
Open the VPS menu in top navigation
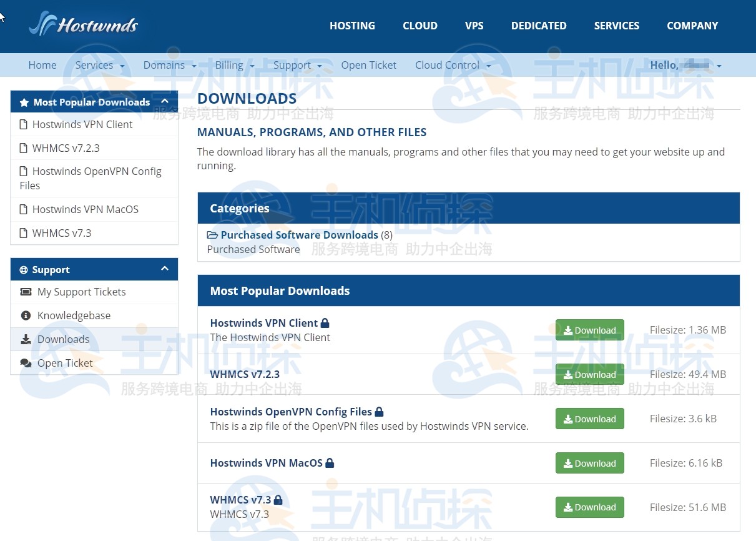(474, 26)
